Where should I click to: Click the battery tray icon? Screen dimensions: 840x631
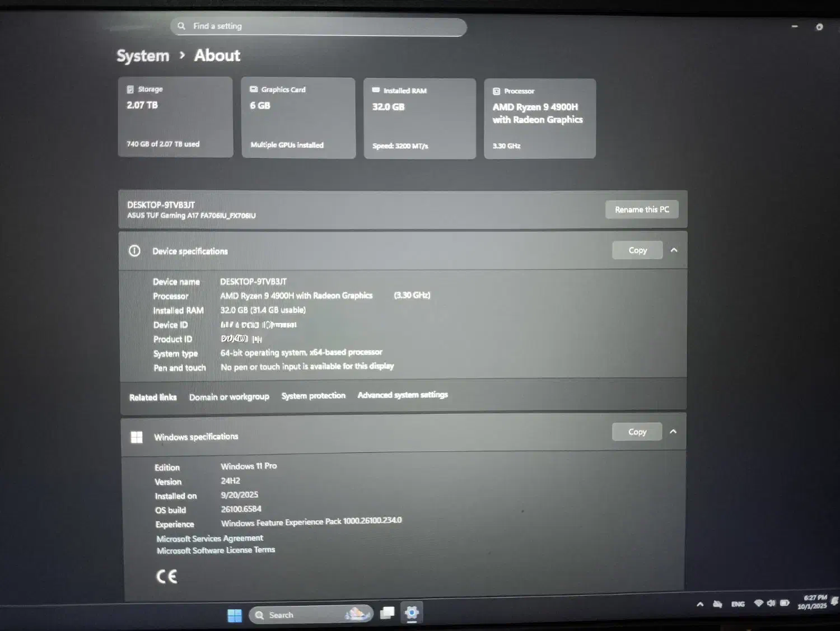pyautogui.click(x=785, y=603)
